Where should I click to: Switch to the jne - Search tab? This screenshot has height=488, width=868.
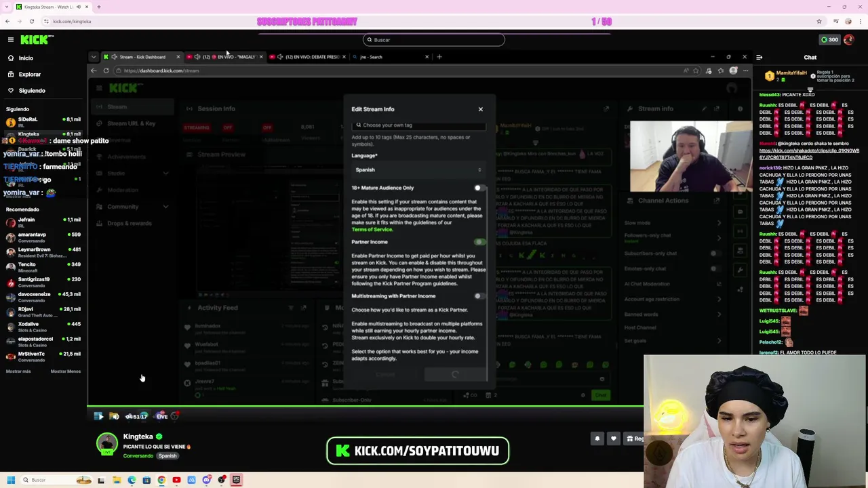click(x=390, y=57)
